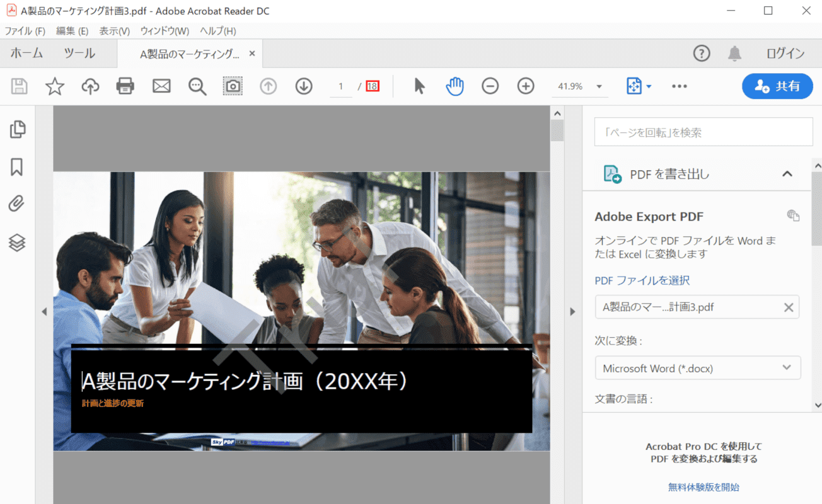Open the layers panel icon

tap(17, 243)
